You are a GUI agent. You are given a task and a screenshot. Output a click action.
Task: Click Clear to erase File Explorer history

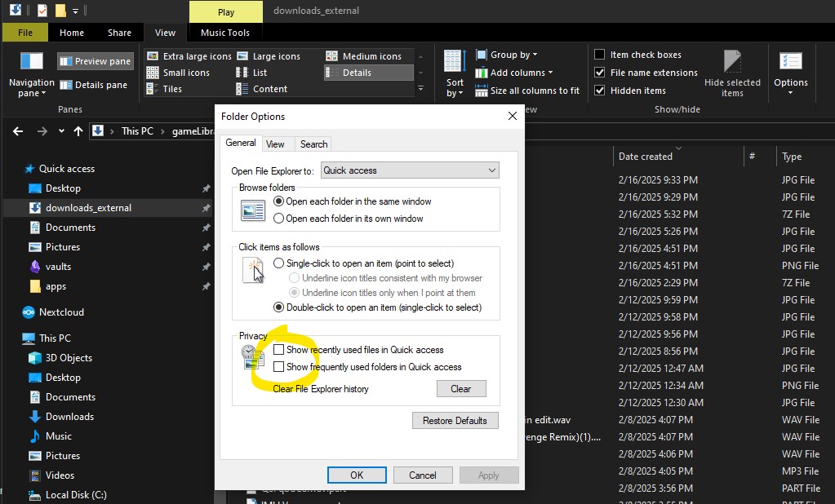[460, 389]
